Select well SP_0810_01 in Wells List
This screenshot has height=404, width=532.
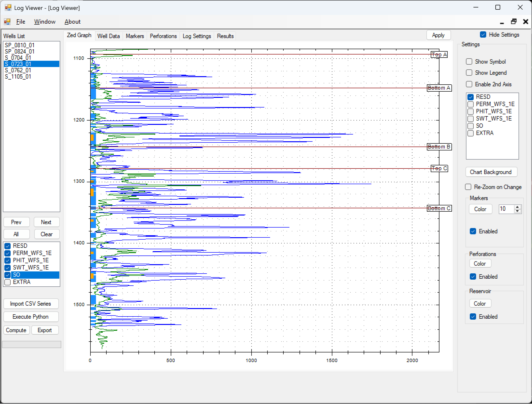(31, 45)
